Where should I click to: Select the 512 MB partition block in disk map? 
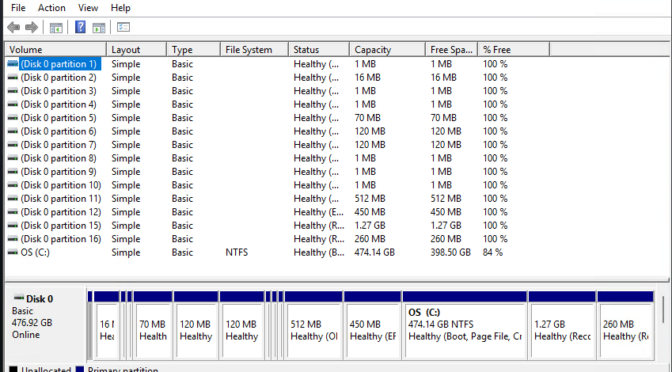click(313, 325)
